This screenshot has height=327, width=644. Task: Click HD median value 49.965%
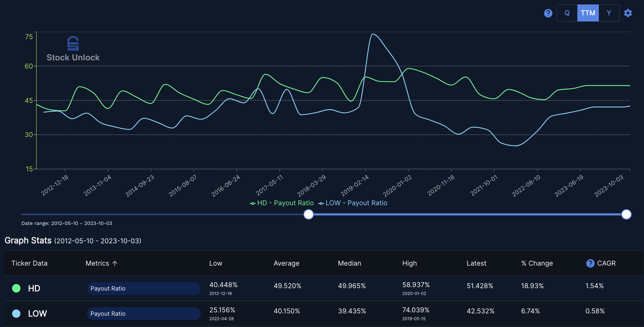pos(352,286)
